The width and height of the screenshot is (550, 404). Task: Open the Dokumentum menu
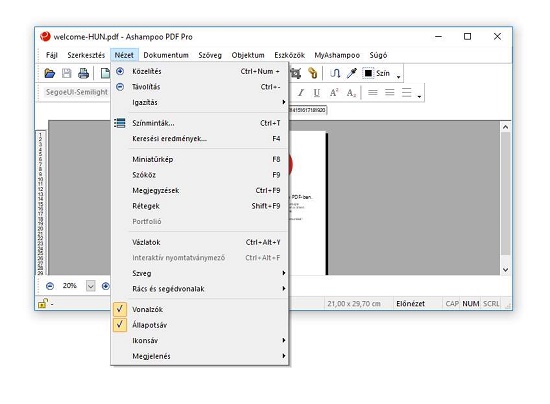(166, 55)
